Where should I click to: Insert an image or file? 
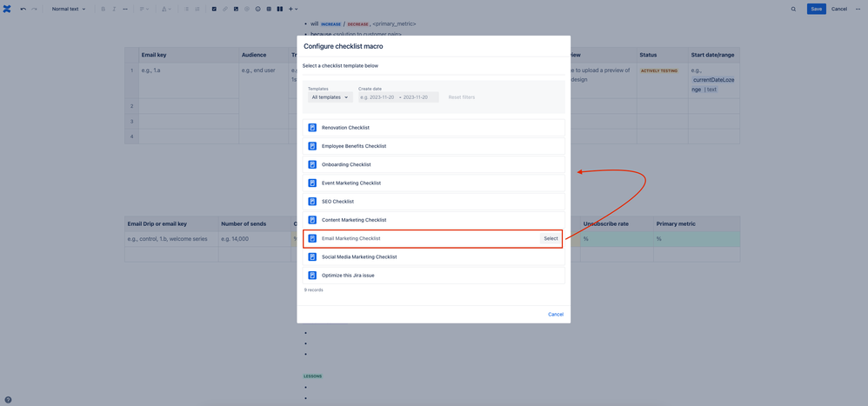236,9
